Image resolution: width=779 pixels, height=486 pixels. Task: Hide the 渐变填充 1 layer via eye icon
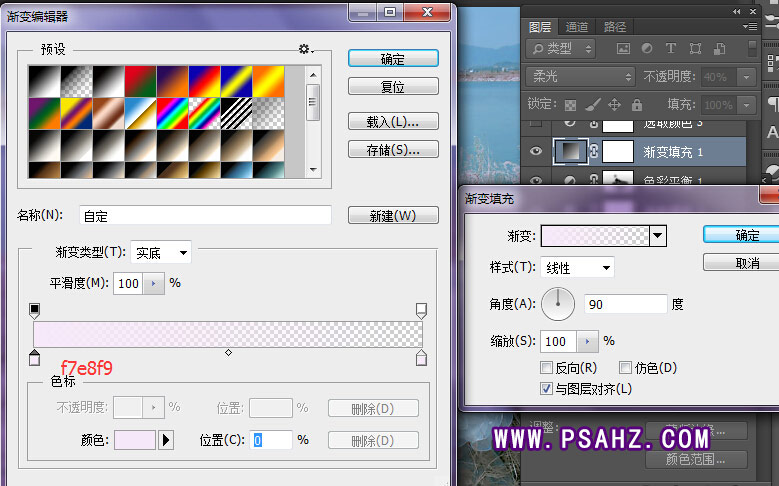coord(535,151)
